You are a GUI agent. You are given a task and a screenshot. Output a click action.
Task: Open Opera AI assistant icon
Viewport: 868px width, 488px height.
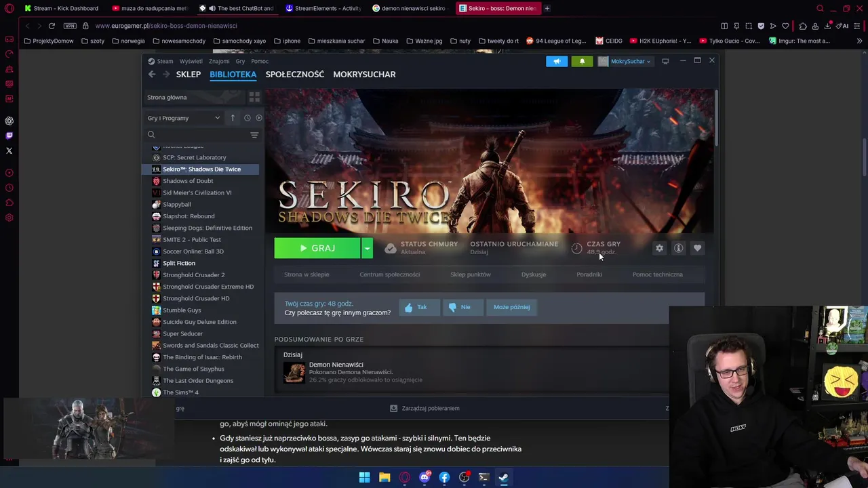tap(841, 26)
